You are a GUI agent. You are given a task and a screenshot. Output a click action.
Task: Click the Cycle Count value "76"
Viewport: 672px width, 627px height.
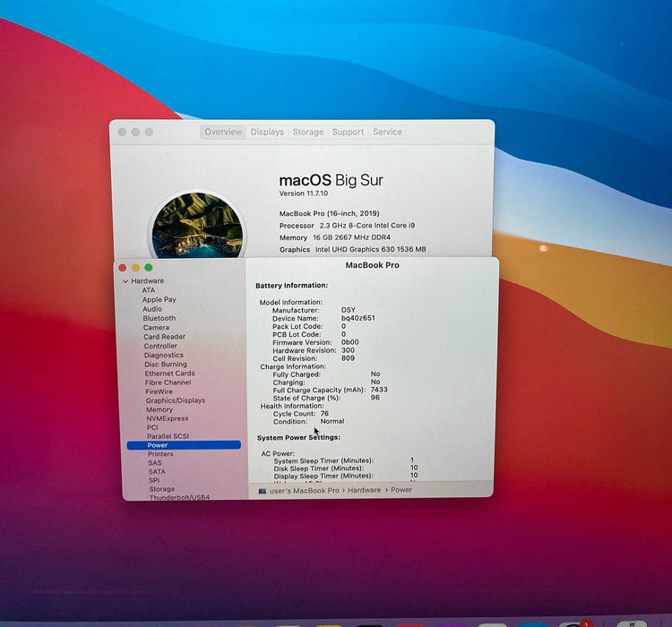(324, 414)
